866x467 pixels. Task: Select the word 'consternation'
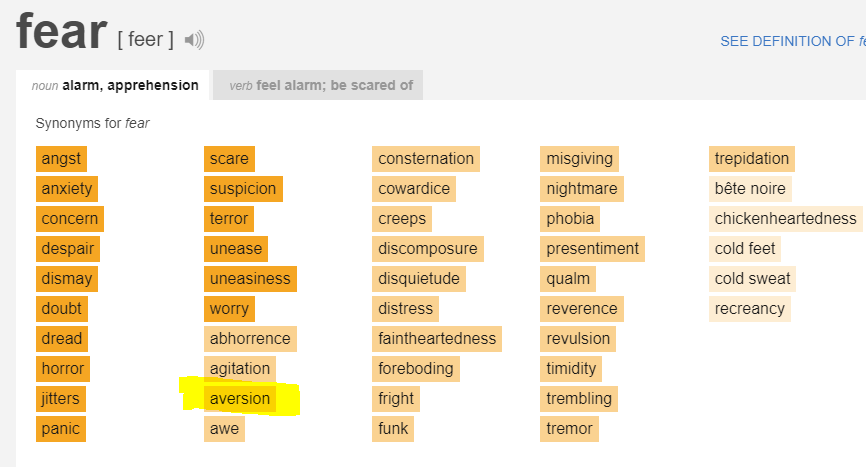[x=426, y=159]
